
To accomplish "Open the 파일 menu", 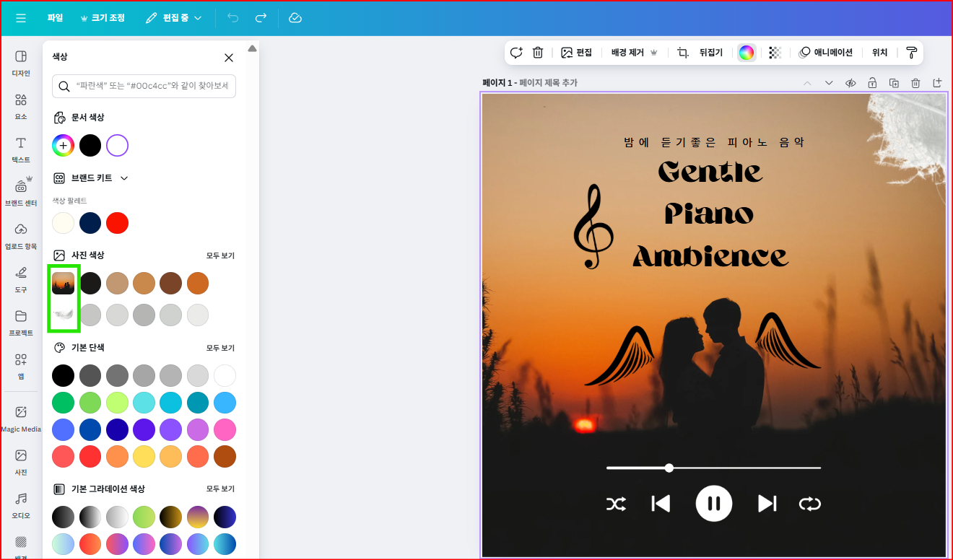I will (54, 18).
